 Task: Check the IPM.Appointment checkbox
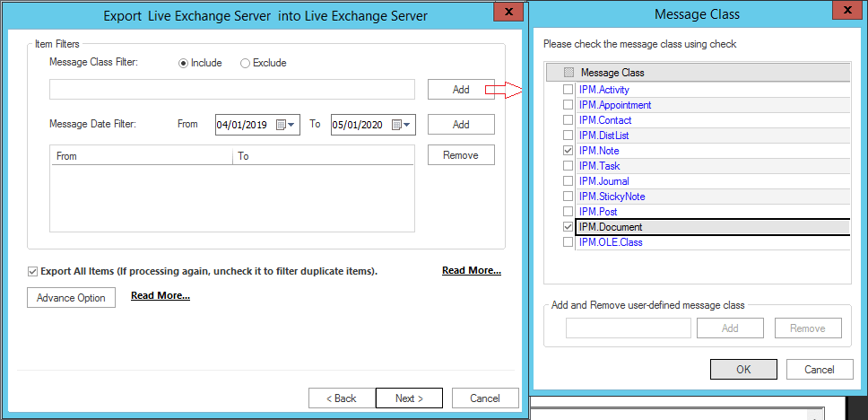click(x=568, y=105)
